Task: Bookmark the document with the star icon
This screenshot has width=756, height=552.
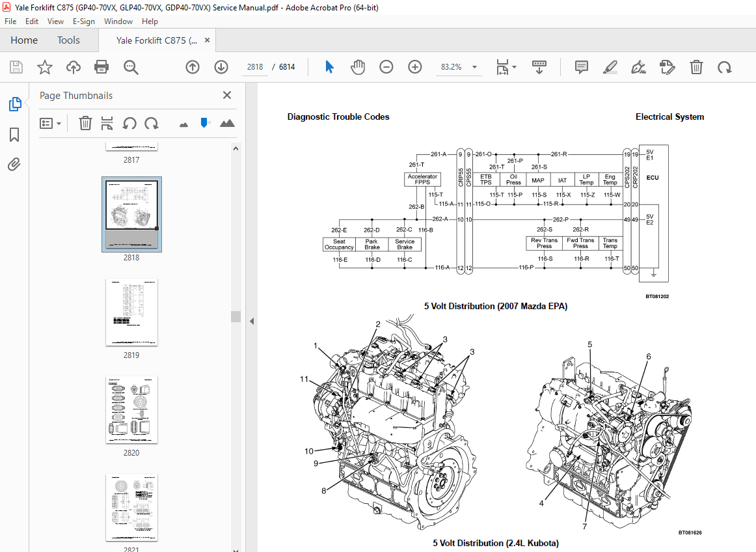Action: (x=45, y=67)
